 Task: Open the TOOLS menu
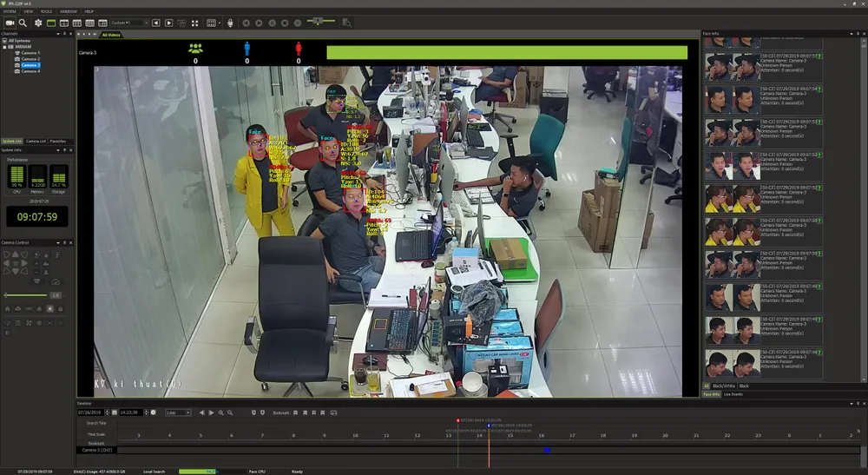[46, 11]
